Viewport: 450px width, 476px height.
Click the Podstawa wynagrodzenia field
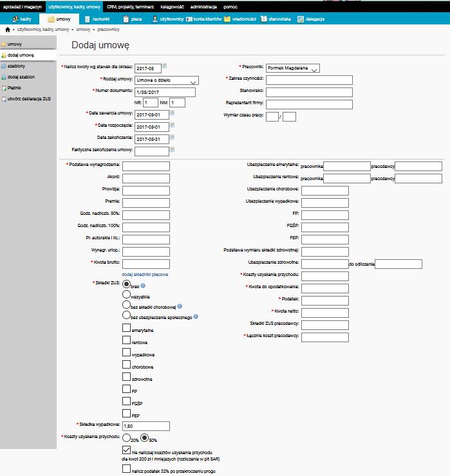(x=146, y=166)
